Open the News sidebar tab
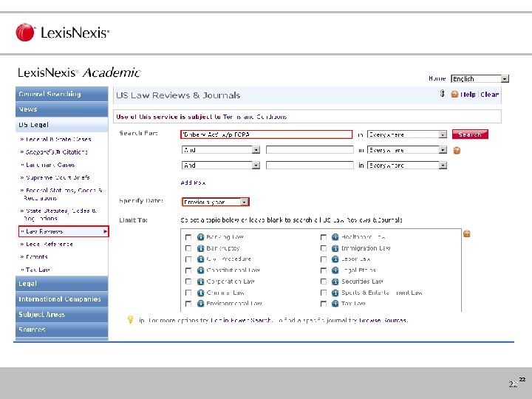 pos(62,109)
